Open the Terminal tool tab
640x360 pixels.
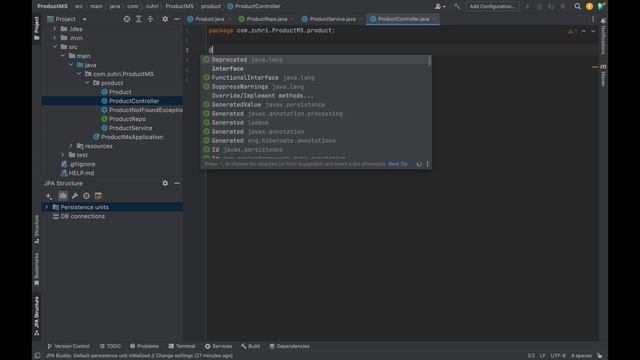coord(182,346)
